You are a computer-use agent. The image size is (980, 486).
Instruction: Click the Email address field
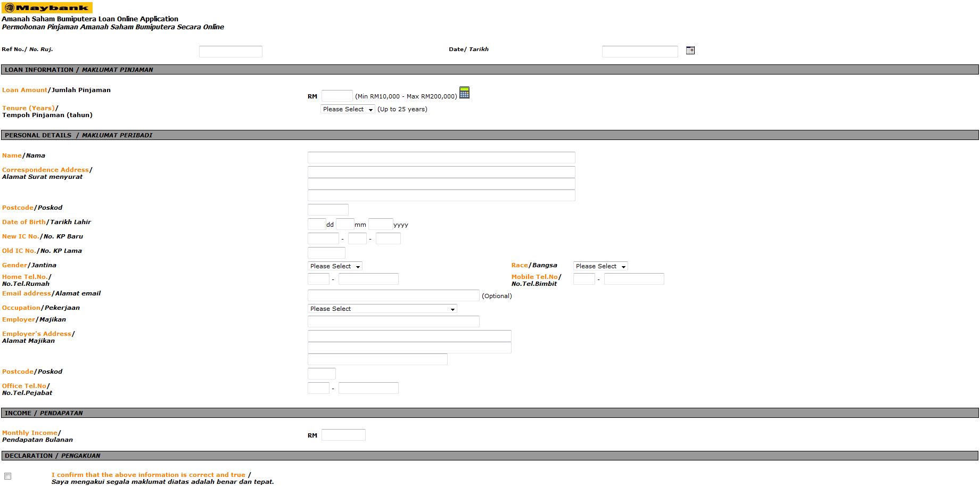(393, 295)
